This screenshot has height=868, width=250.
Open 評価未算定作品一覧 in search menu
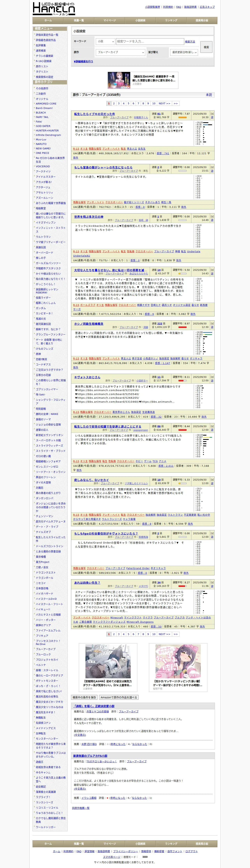[47, 35]
